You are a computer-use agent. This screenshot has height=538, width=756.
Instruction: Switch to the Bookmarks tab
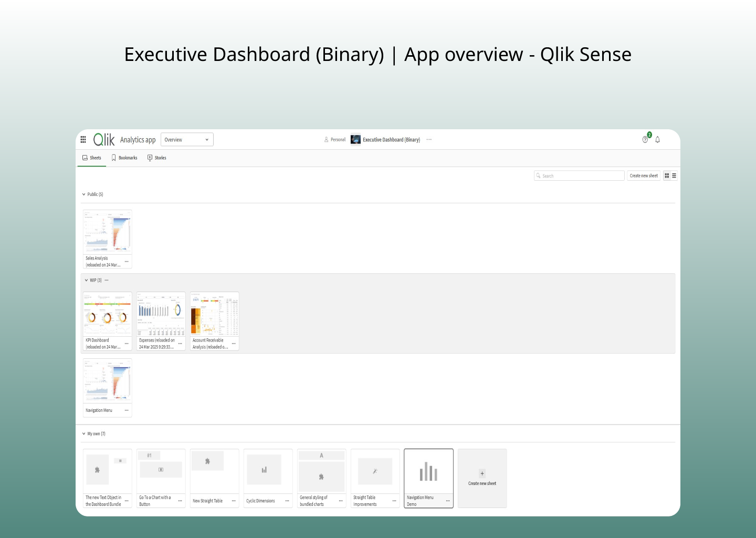[x=124, y=158]
